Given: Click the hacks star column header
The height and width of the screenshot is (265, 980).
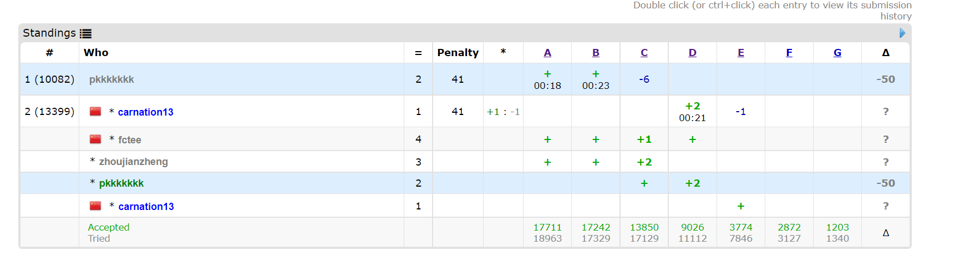Looking at the screenshot, I should 503,52.
